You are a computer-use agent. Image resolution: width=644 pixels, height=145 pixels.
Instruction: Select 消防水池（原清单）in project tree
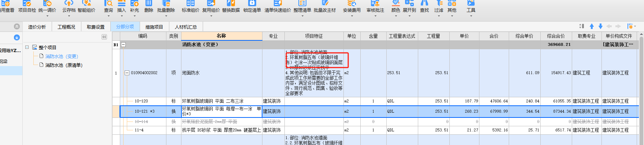[64, 65]
